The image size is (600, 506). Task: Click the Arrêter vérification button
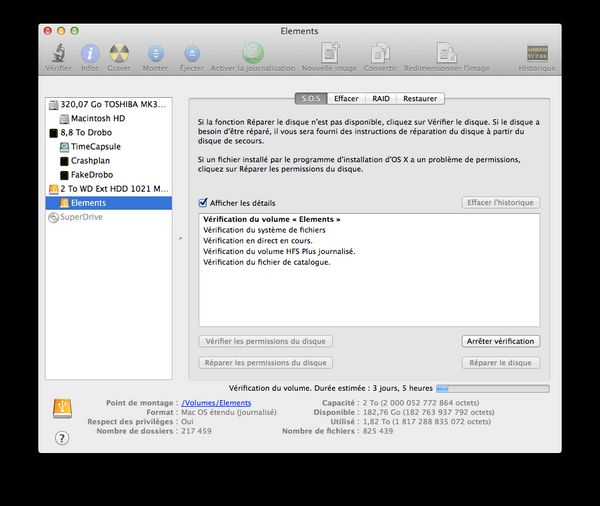pyautogui.click(x=501, y=341)
